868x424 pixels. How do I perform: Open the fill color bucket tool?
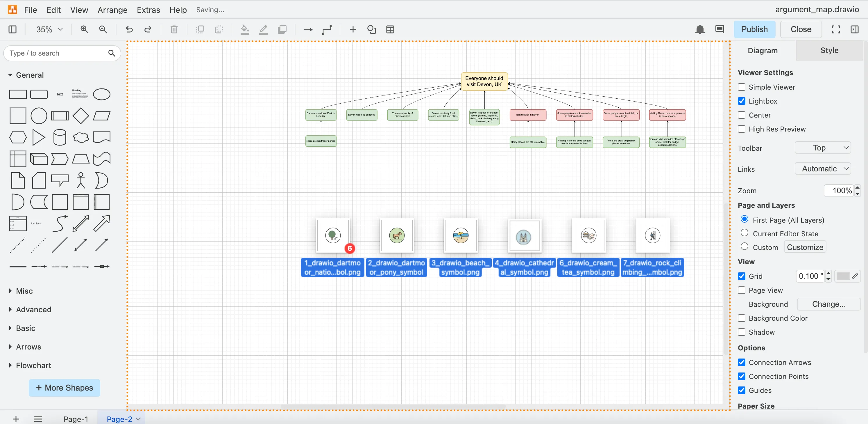(245, 29)
